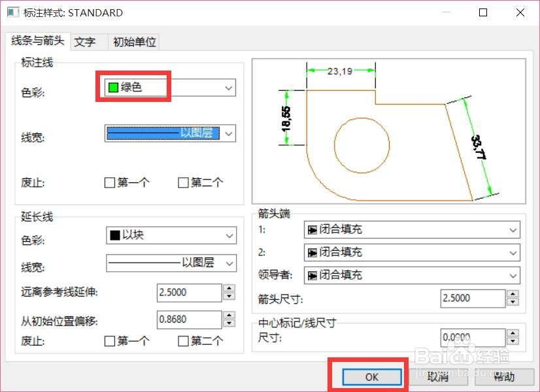Enable 第二个 suppression for dimension lines
The height and width of the screenshot is (392, 540).
[183, 183]
